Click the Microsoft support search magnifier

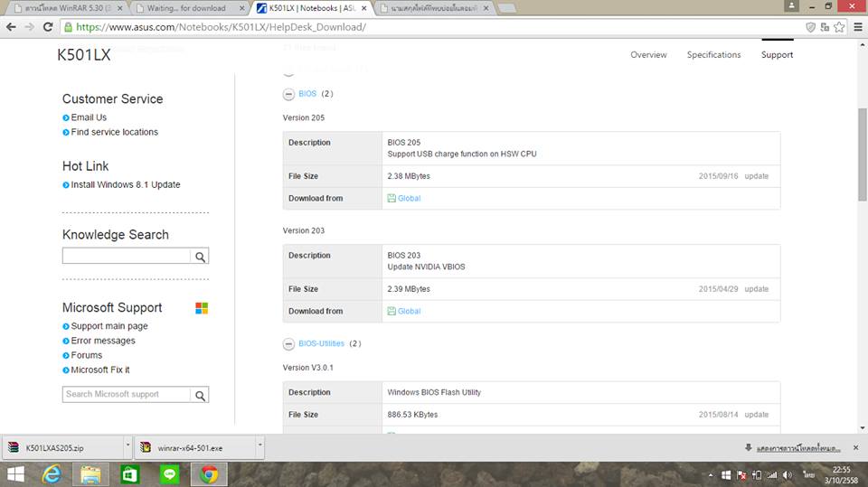(200, 395)
